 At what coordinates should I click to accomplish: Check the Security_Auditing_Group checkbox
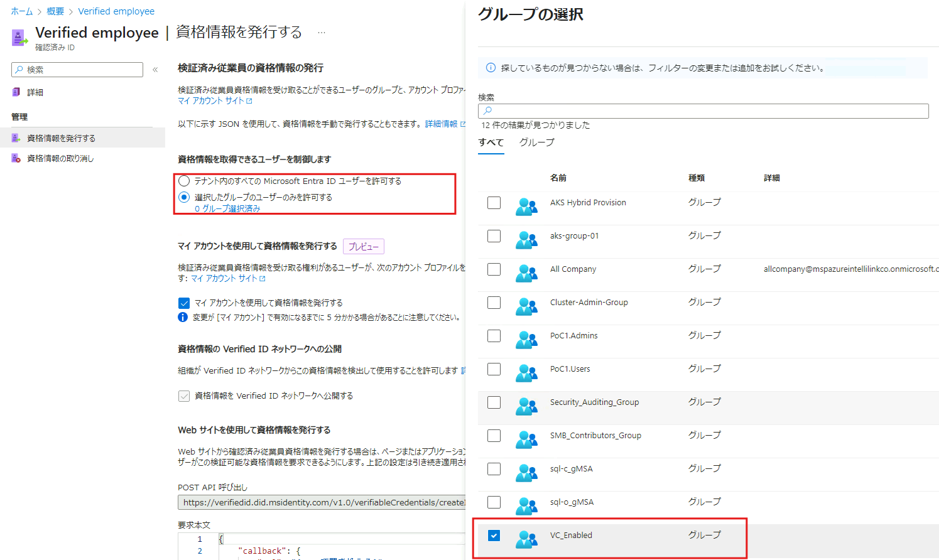pyautogui.click(x=494, y=402)
